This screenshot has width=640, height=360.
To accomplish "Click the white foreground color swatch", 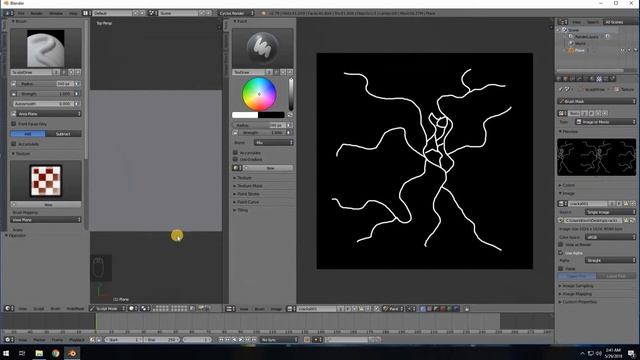I will pyautogui.click(x=245, y=115).
